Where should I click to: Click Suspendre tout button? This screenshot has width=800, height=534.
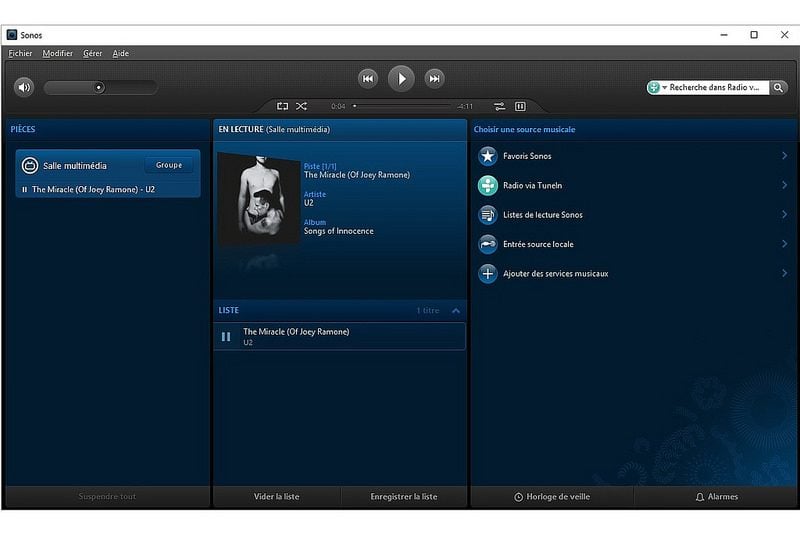click(x=107, y=496)
